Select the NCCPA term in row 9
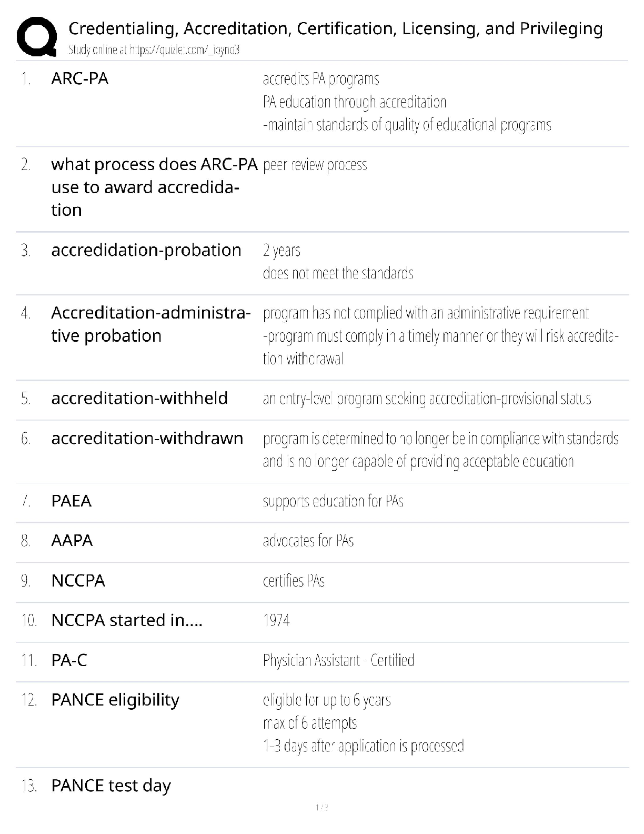Image resolution: width=644 pixels, height=834 pixels. click(x=78, y=581)
